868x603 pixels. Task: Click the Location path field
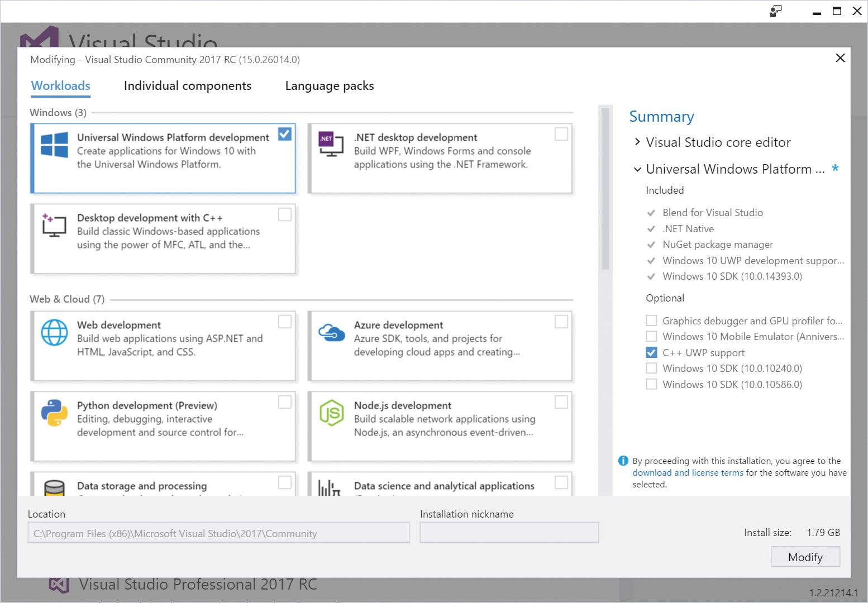coord(218,533)
